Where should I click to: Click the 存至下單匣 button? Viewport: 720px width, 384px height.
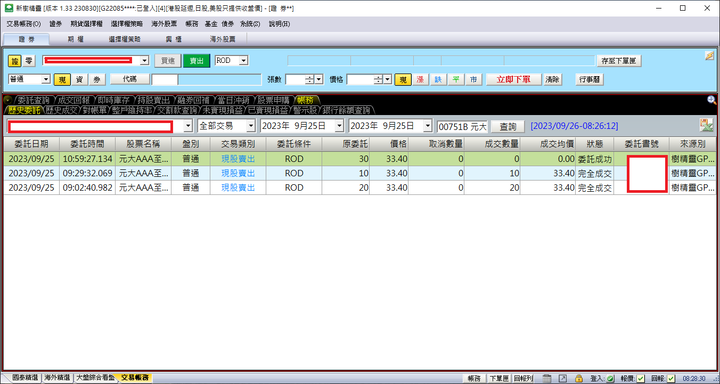point(619,61)
